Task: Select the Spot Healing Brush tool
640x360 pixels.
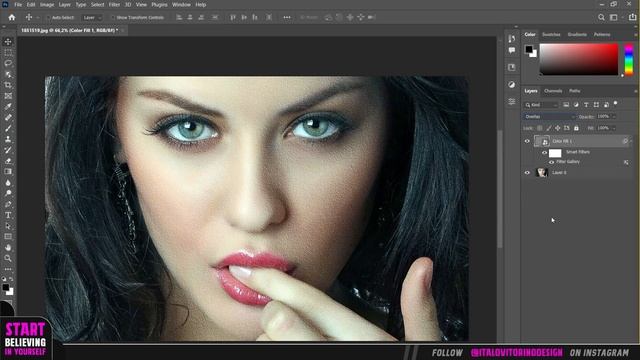Action: click(8, 118)
